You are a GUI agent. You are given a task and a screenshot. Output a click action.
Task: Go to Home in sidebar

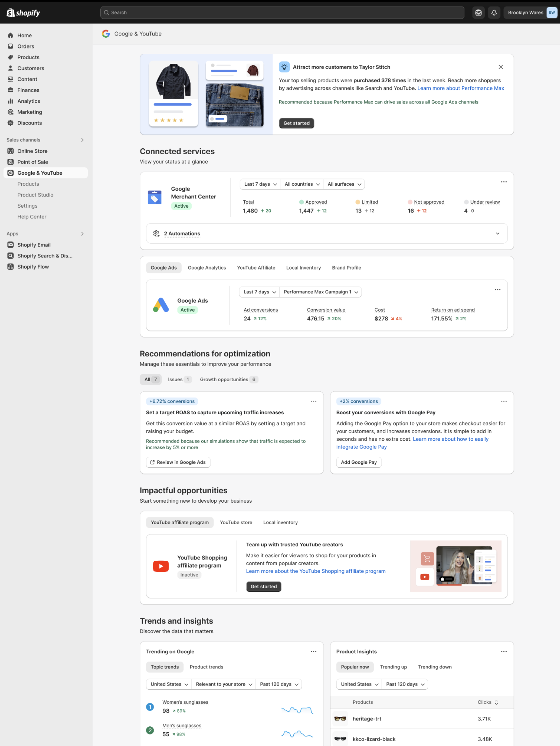(24, 35)
